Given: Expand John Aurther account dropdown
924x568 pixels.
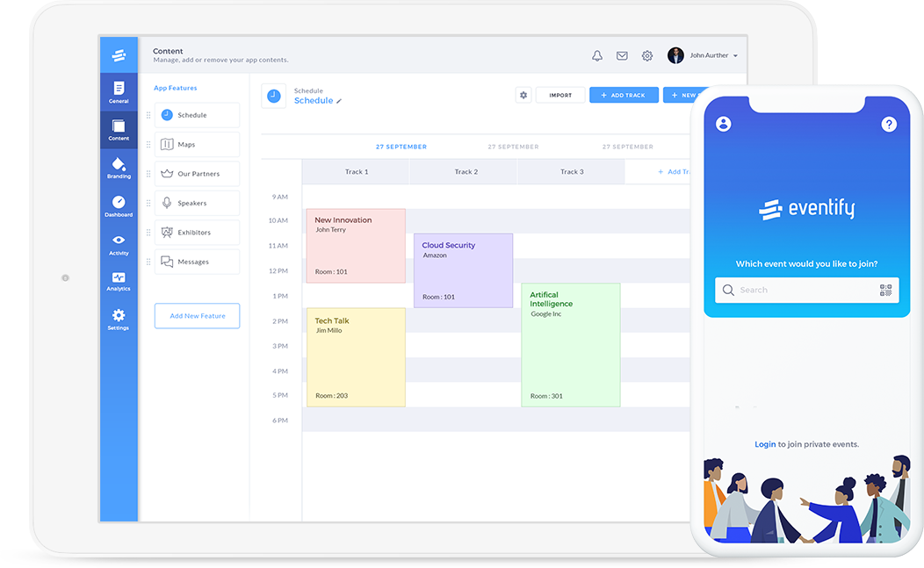Looking at the screenshot, I should (735, 56).
